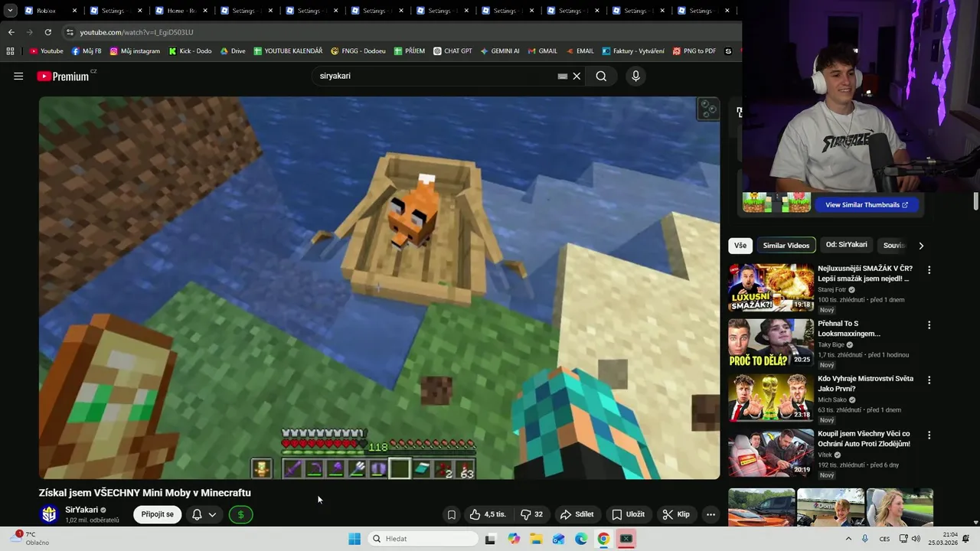The height and width of the screenshot is (551, 980).
Task: Open Kick - Dodo bookmark
Action: (190, 51)
